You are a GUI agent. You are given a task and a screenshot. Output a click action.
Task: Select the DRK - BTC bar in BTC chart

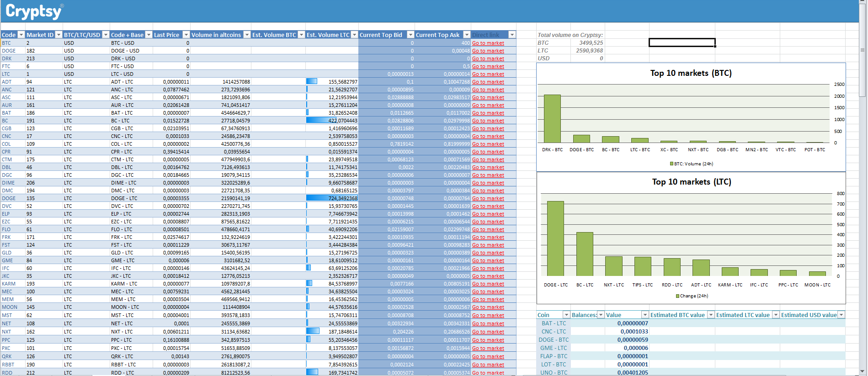(x=552, y=119)
